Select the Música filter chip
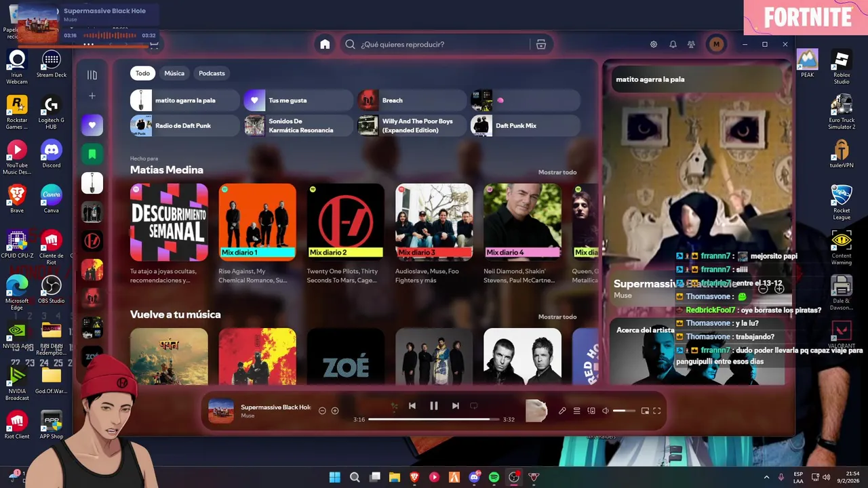 pos(174,73)
